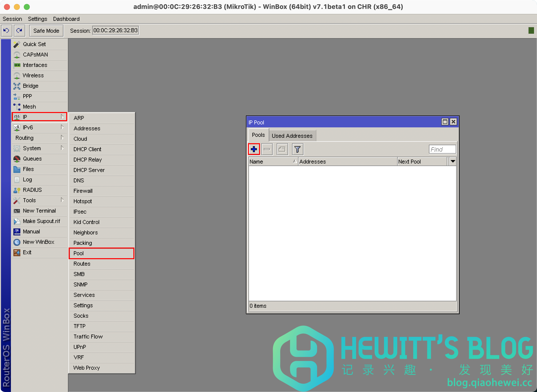Open the Interfaces sidebar item
The height and width of the screenshot is (392, 537).
pos(35,65)
